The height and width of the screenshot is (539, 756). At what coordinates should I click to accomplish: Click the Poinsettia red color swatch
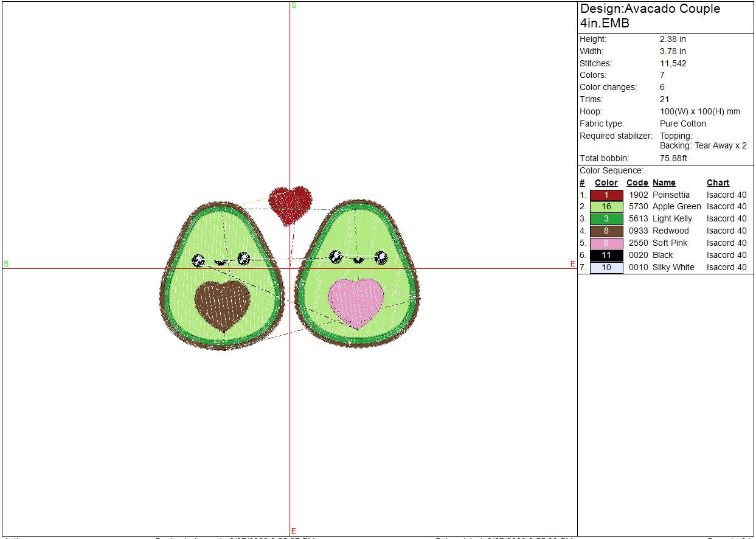tap(606, 195)
